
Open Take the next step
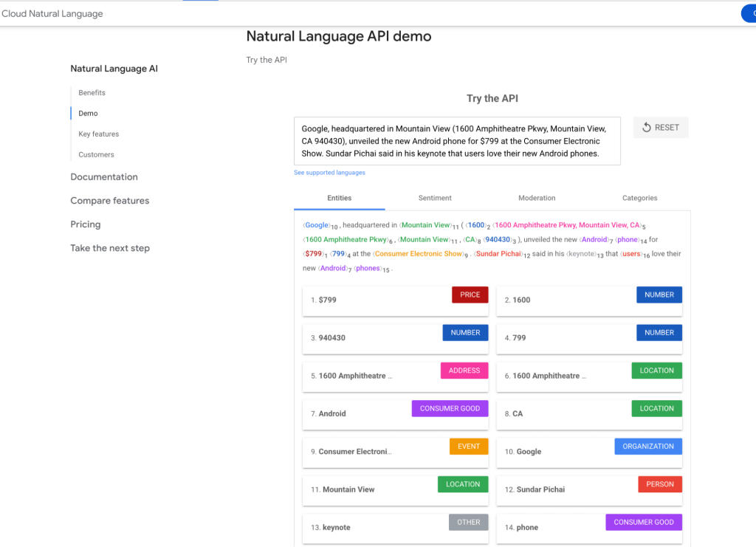[x=110, y=248]
